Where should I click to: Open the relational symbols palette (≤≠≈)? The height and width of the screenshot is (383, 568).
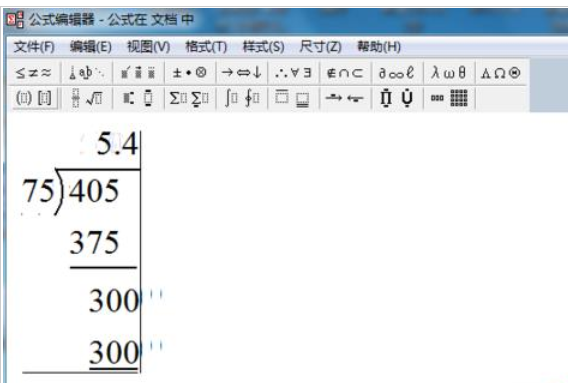pos(34,73)
